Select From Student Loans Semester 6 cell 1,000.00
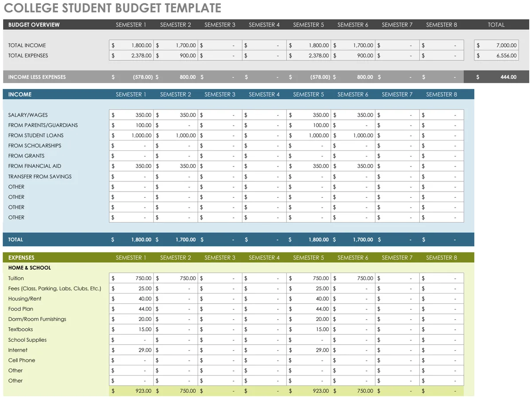Screen dimensions: 532x399 (x=353, y=135)
